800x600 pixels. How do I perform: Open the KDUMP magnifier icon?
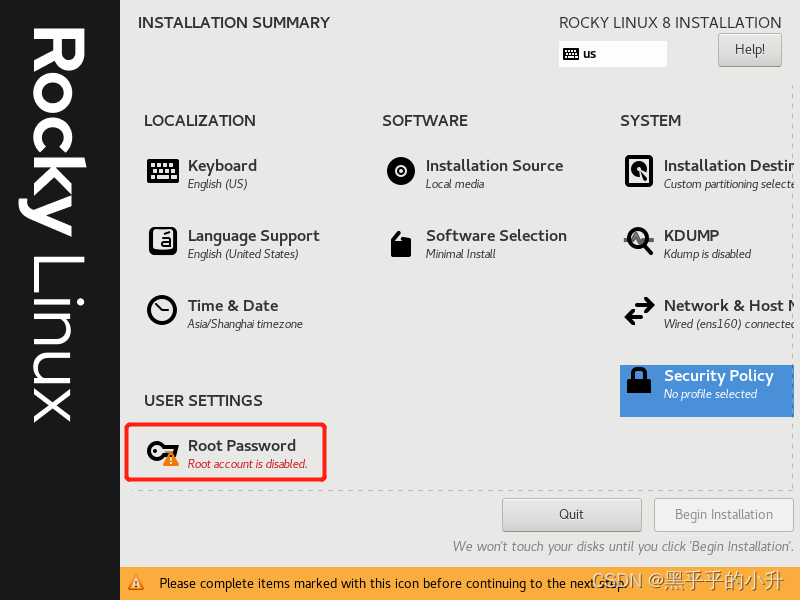click(639, 240)
